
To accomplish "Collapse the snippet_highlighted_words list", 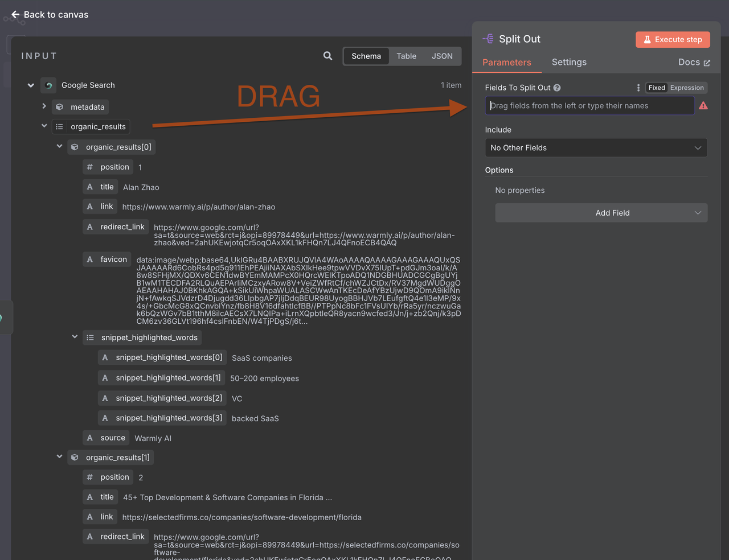I will (75, 337).
